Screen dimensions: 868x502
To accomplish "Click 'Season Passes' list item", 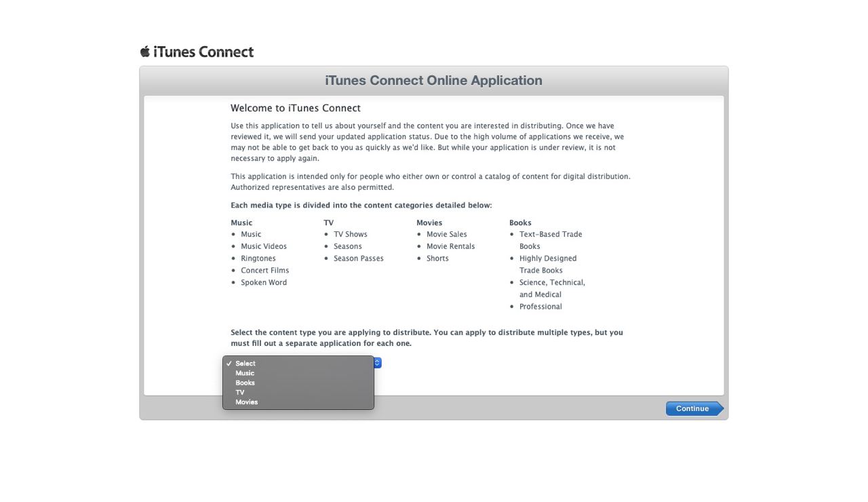I will pos(359,258).
